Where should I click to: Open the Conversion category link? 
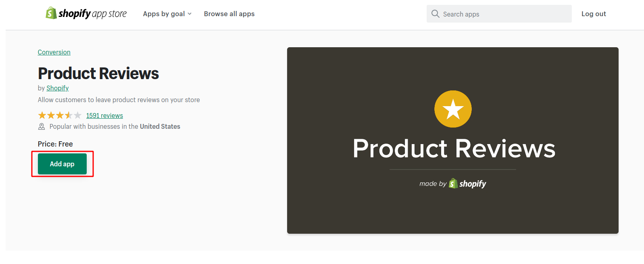54,52
